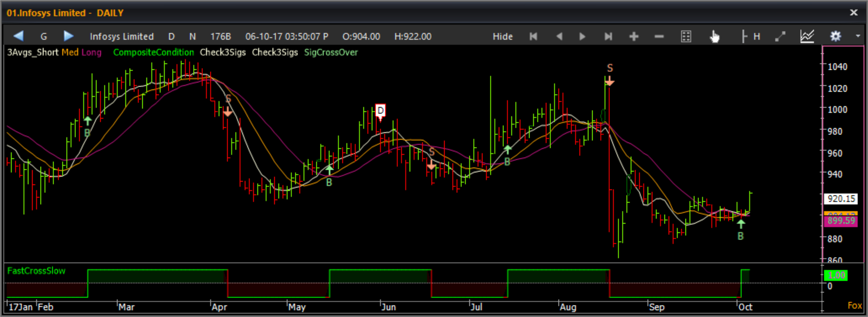Zoom out using the minus icon
This screenshot has height=317, width=868.
[x=659, y=36]
